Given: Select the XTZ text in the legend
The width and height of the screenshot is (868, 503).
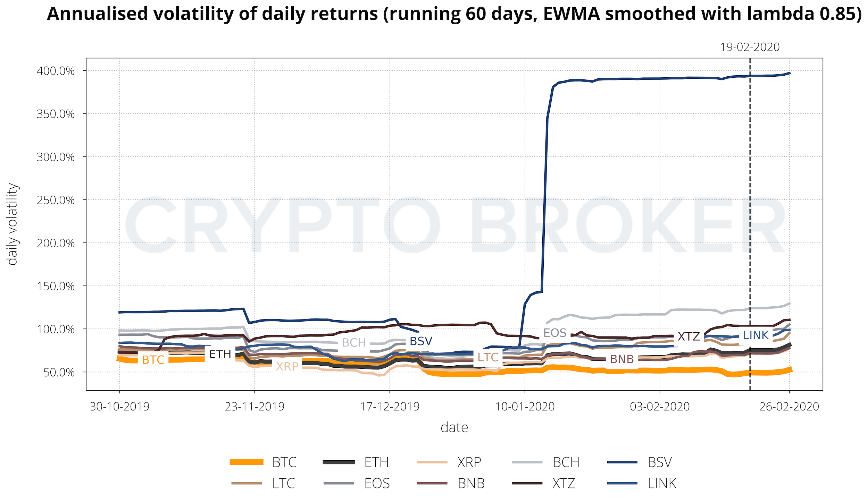Looking at the screenshot, I should click(564, 483).
